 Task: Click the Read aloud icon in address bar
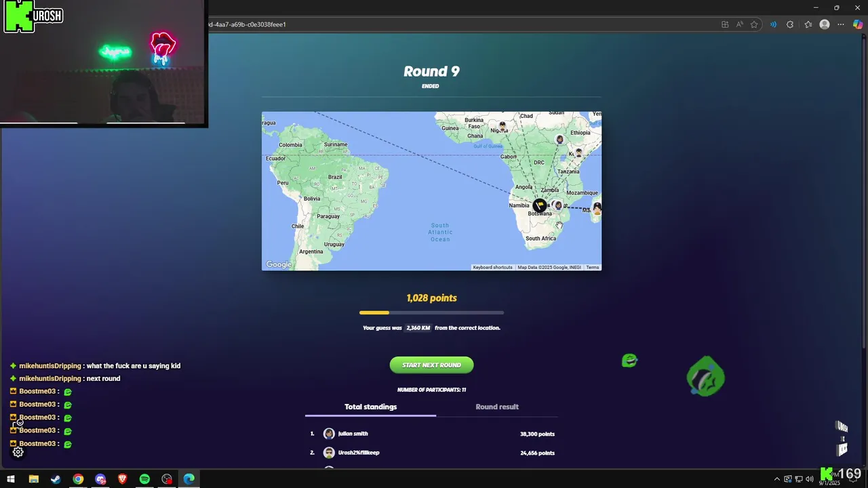[741, 24]
